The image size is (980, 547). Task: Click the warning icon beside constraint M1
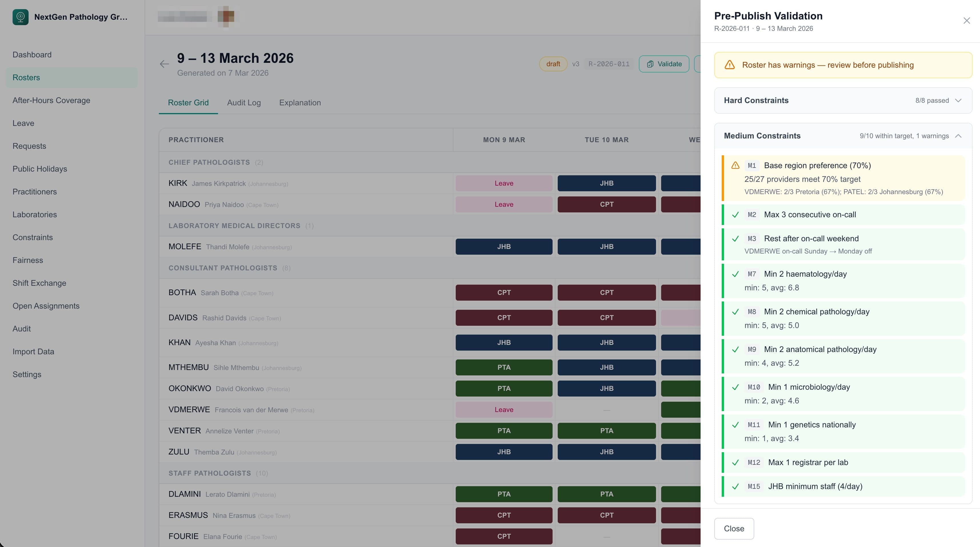pyautogui.click(x=735, y=165)
